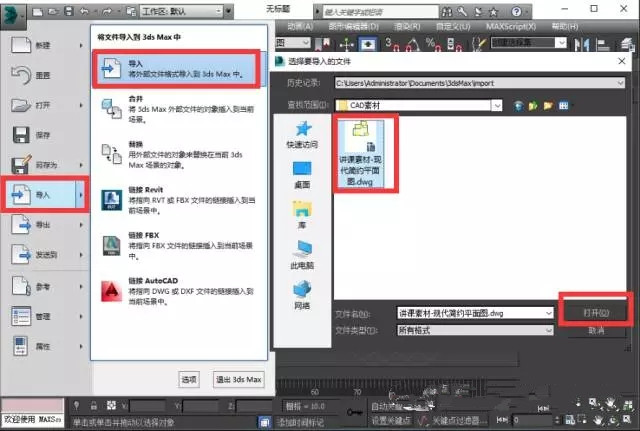Expand the named selection sets dropdown in toolbar
The width and height of the screenshot is (640, 431).
click(x=562, y=42)
